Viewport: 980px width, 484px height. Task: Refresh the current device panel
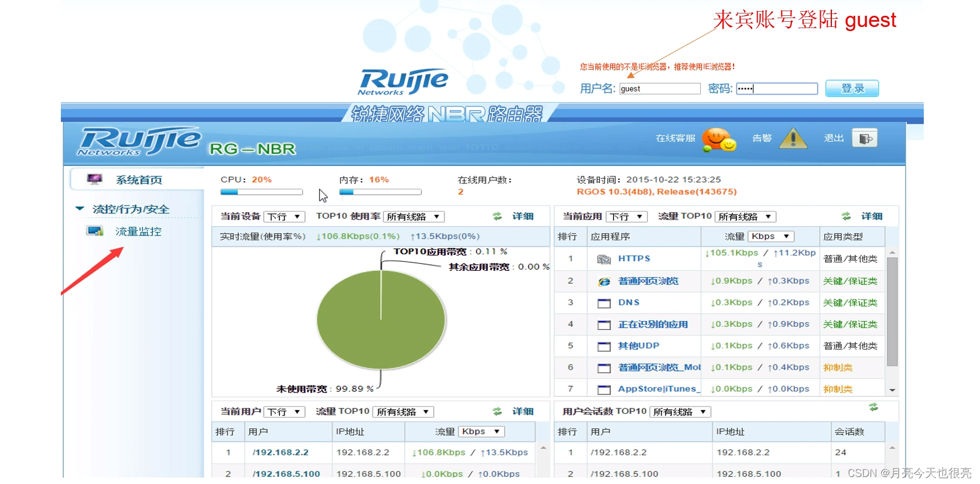(497, 216)
